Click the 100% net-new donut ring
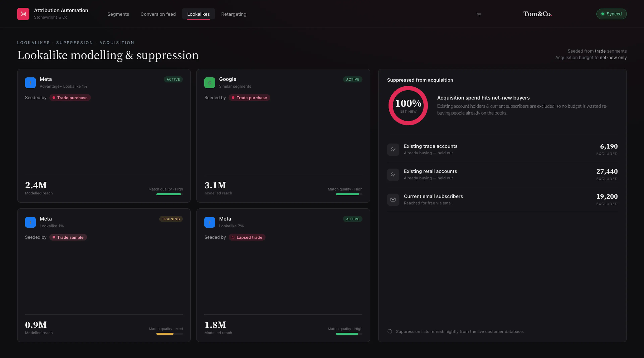644x358 pixels. tap(408, 106)
